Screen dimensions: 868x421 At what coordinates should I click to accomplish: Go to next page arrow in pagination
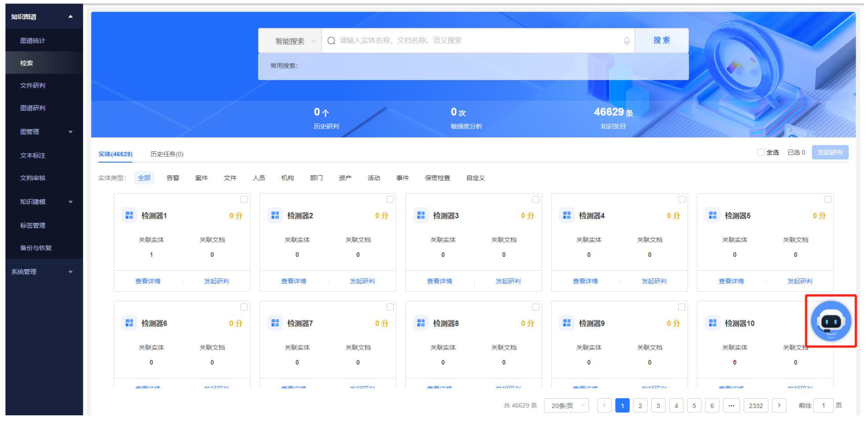click(779, 405)
